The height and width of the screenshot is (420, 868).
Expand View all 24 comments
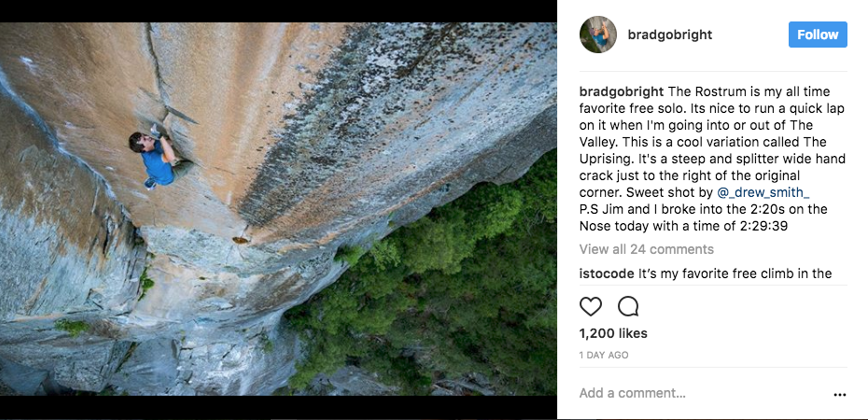tap(646, 249)
